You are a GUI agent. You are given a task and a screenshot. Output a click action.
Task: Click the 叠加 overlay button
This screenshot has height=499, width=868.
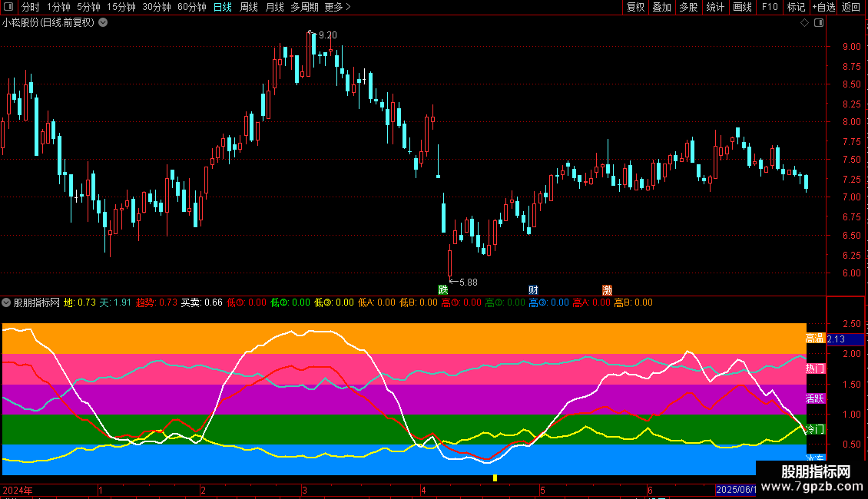point(661,7)
